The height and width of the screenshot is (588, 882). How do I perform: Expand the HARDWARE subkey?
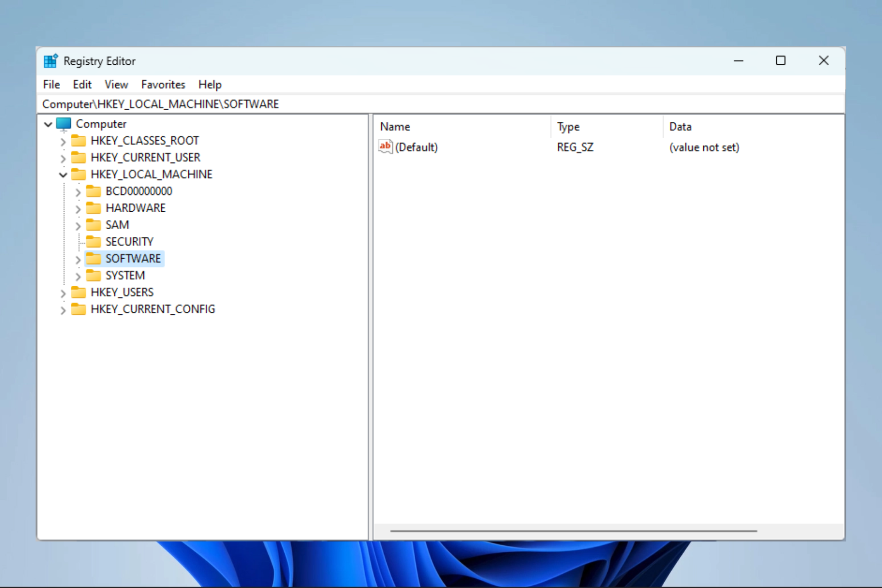point(78,209)
